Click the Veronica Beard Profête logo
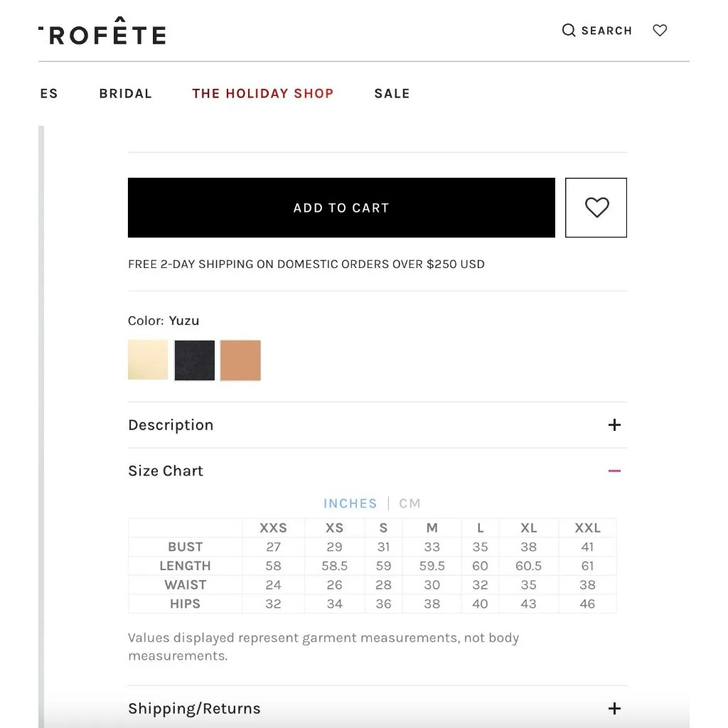The height and width of the screenshot is (728, 728). pyautogui.click(x=102, y=34)
